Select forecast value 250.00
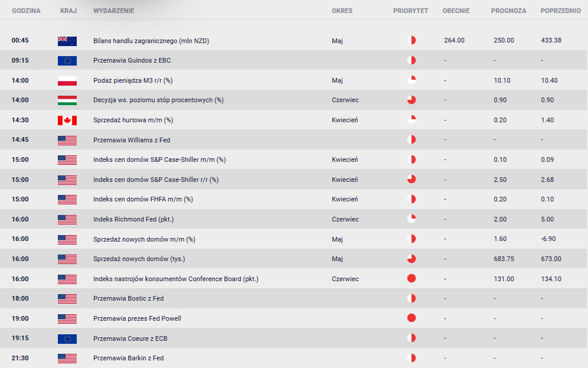Viewport: 588px width, 368px height. 504,40
